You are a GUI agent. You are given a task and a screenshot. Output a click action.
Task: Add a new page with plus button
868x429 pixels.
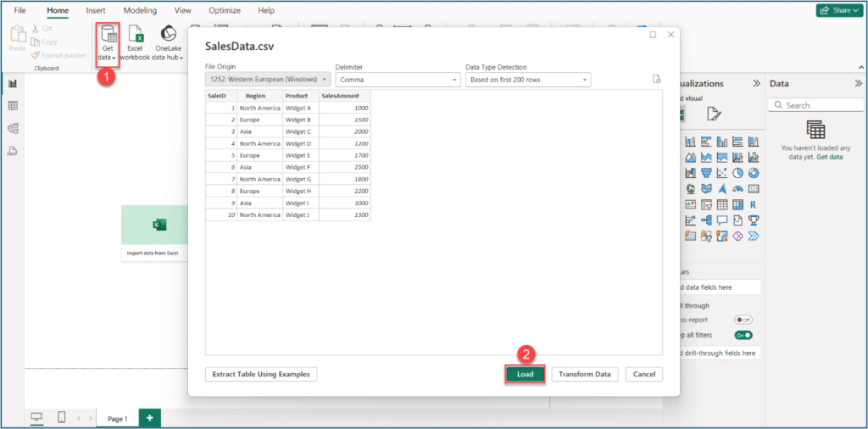click(x=149, y=418)
